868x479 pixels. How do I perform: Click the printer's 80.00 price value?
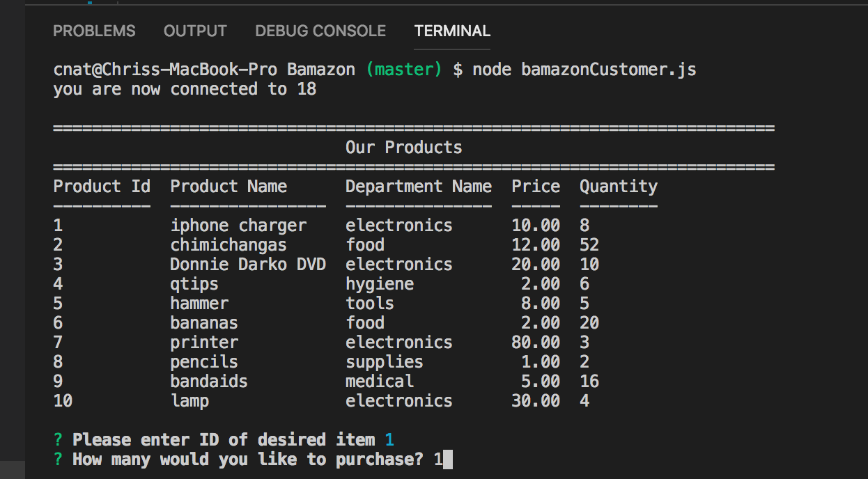point(535,343)
